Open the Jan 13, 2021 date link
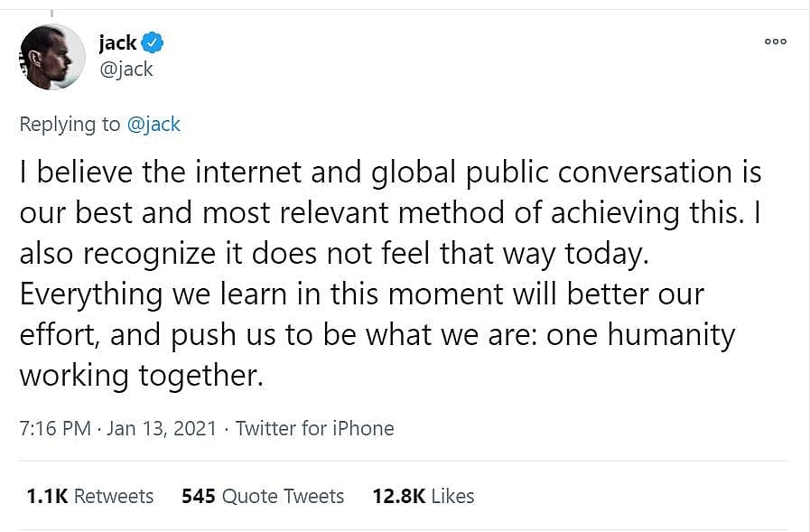This screenshot has height=532, width=810. pyautogui.click(x=162, y=428)
